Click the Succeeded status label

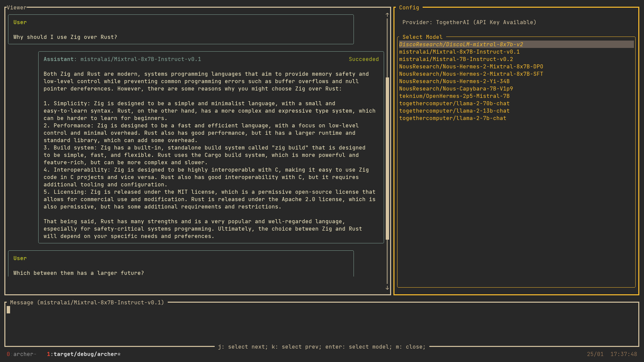(364, 59)
